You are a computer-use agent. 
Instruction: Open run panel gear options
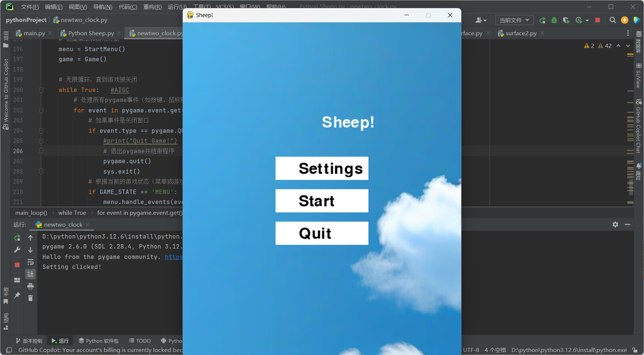(x=615, y=224)
